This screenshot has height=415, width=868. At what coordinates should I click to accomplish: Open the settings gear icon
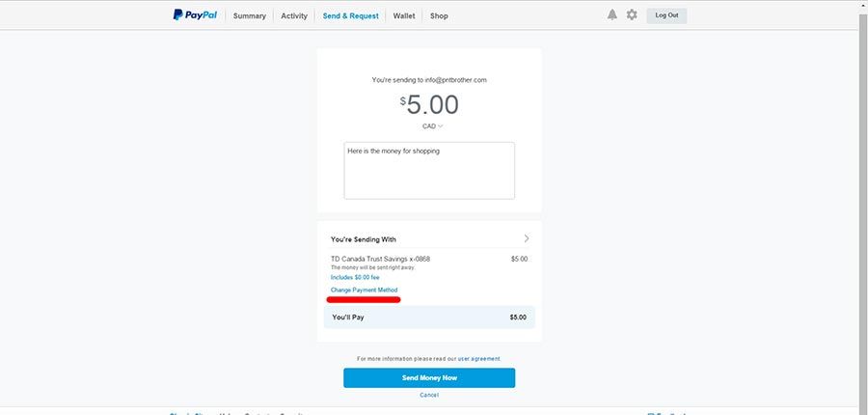point(632,15)
